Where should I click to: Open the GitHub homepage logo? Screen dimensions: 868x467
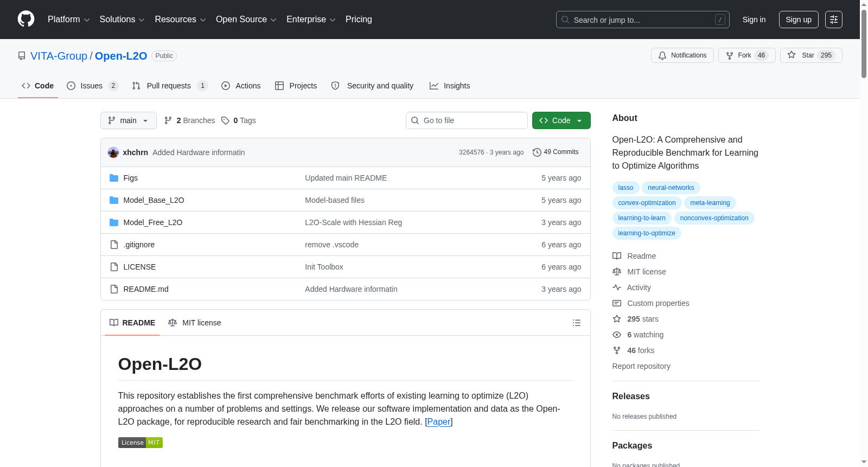(26, 20)
